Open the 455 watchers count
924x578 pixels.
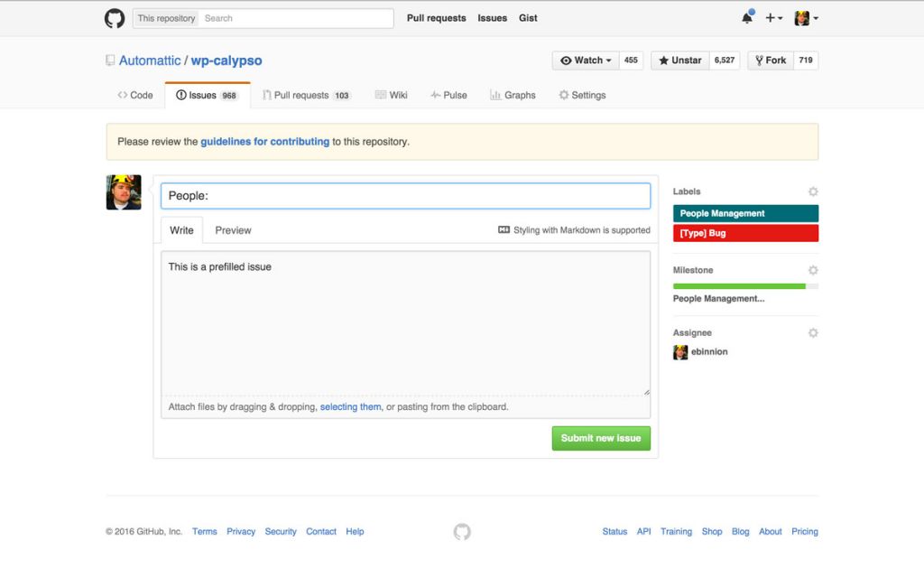pos(631,61)
